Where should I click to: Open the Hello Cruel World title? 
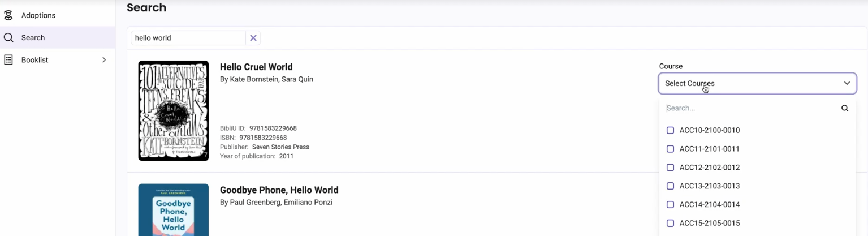(256, 67)
